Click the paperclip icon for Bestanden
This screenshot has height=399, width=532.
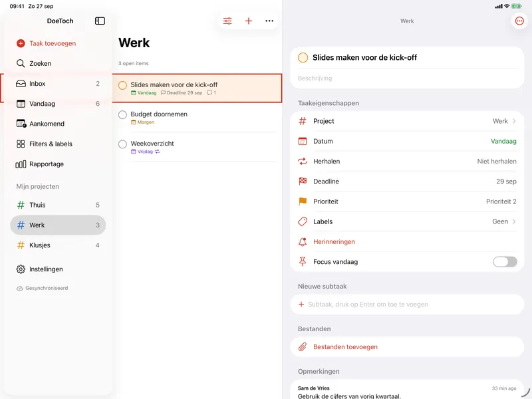tap(303, 346)
